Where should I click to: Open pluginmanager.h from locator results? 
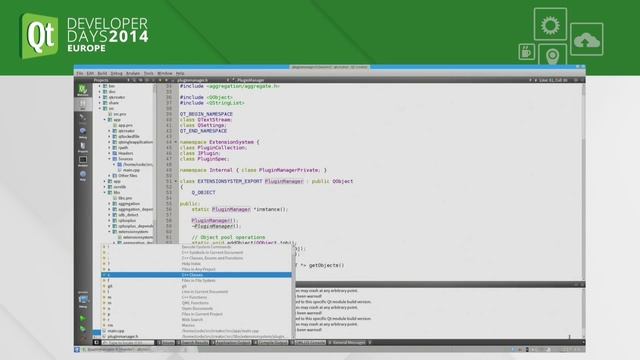click(x=196, y=336)
